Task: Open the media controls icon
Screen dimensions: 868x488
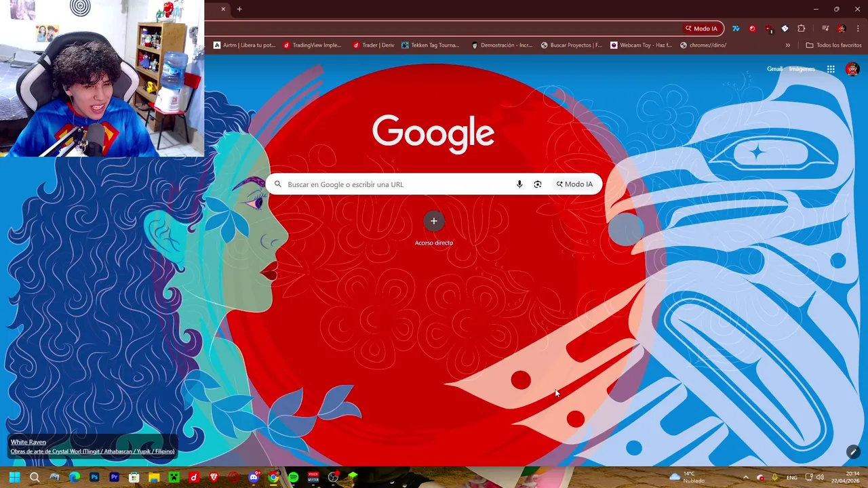Action: [825, 28]
